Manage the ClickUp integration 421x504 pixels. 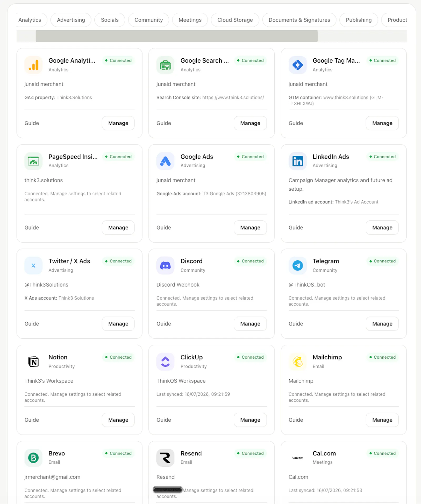click(250, 420)
